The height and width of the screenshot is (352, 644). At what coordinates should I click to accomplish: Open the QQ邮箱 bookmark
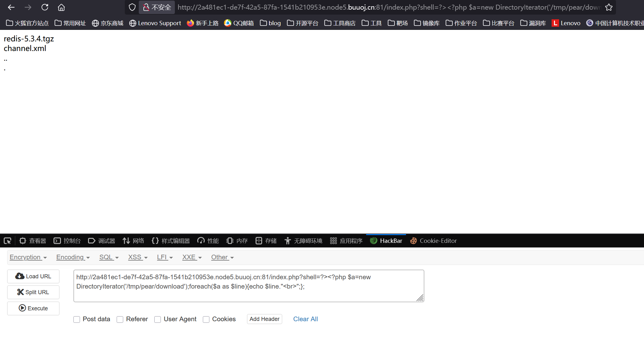[239, 23]
